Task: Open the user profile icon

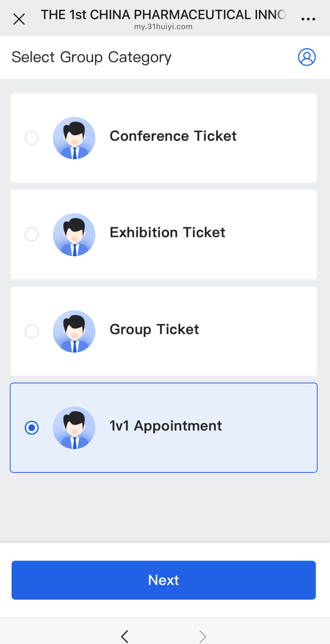Action: coord(307,57)
